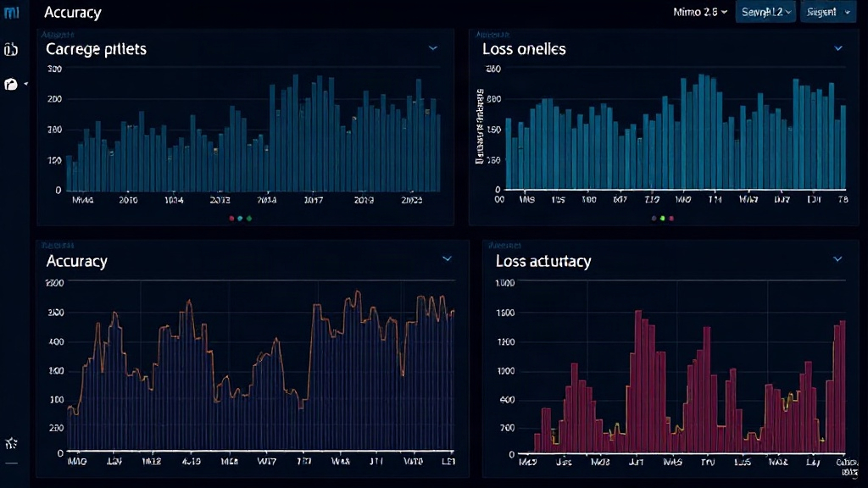Click the 'Accuracy' page title in the header

point(73,12)
